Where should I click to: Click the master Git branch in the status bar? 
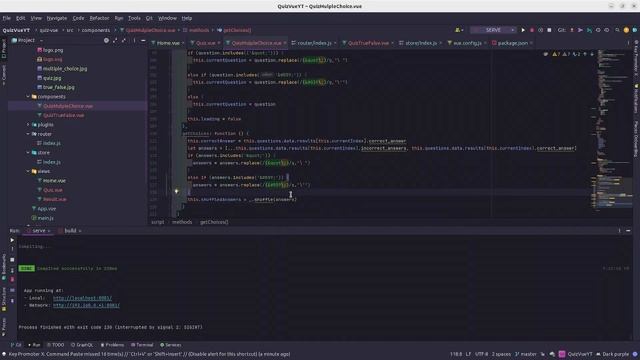(526, 354)
